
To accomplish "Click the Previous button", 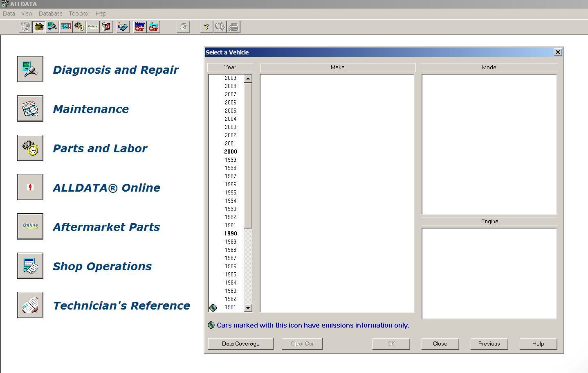I will 489,344.
